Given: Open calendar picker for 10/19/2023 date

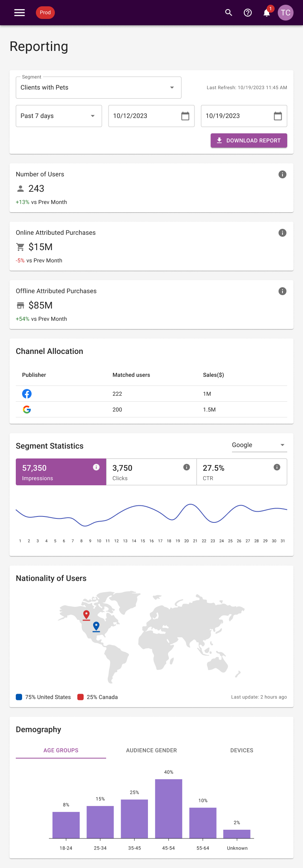Looking at the screenshot, I should coord(278,116).
